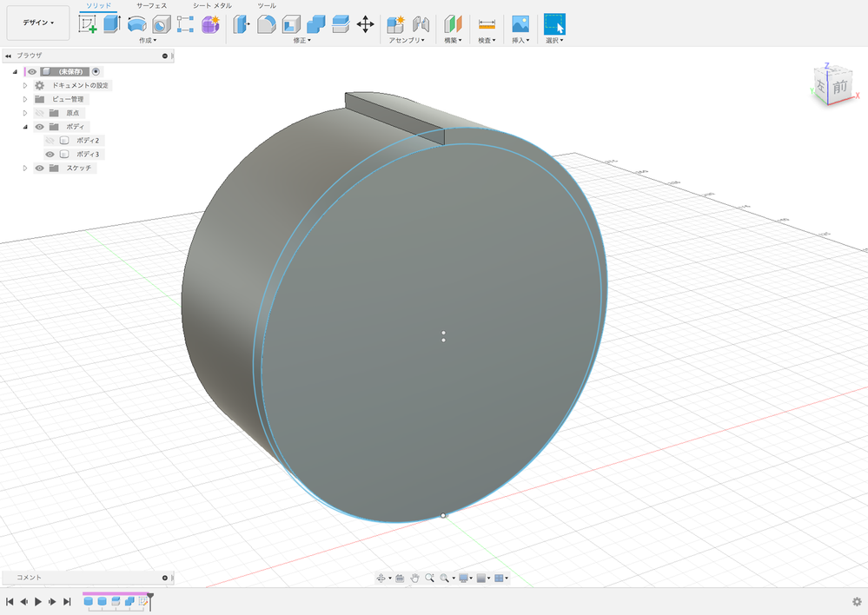
Task: Select the Combine tool
Action: pyautogui.click(x=315, y=24)
